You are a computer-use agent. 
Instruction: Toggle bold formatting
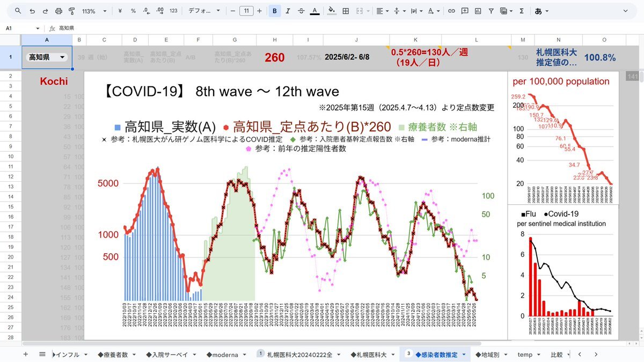click(x=275, y=11)
